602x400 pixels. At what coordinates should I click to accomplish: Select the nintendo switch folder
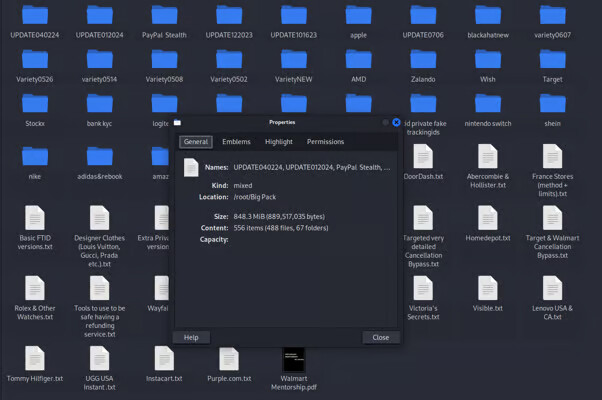[488, 104]
